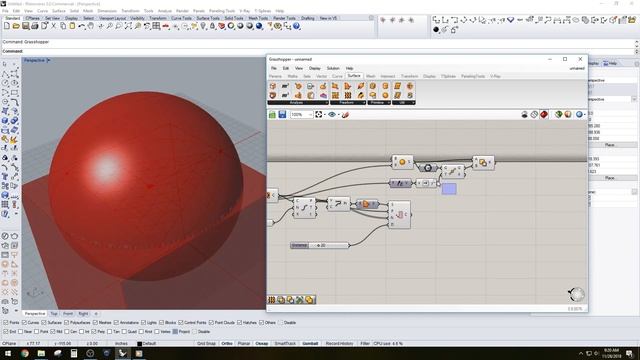The image size is (640, 360).
Task: Open the Grasshopper preview eye dropdown arrow
Action: pos(338,115)
